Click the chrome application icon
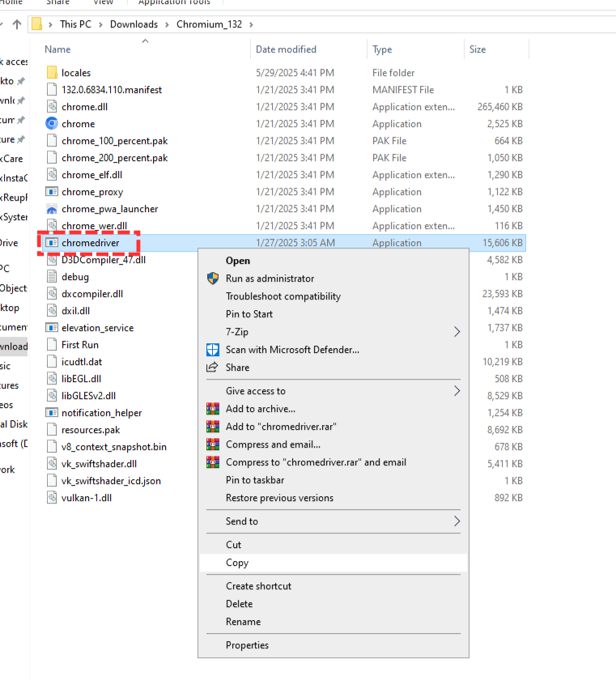 coord(52,124)
